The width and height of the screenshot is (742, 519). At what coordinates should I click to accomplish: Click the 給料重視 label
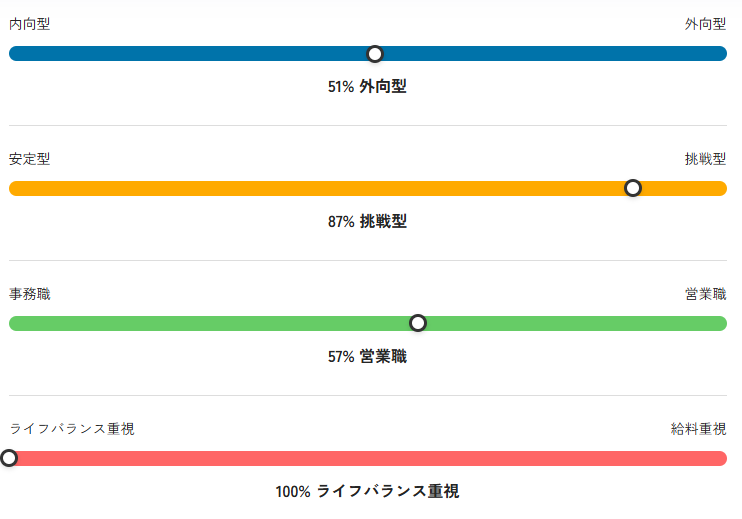click(698, 429)
